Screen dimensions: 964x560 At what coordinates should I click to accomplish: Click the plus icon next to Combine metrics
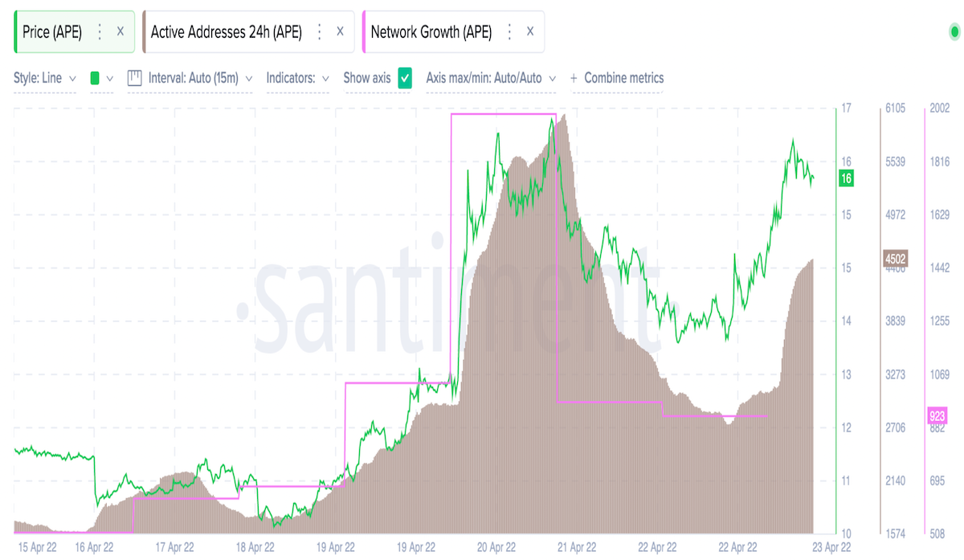pyautogui.click(x=572, y=78)
